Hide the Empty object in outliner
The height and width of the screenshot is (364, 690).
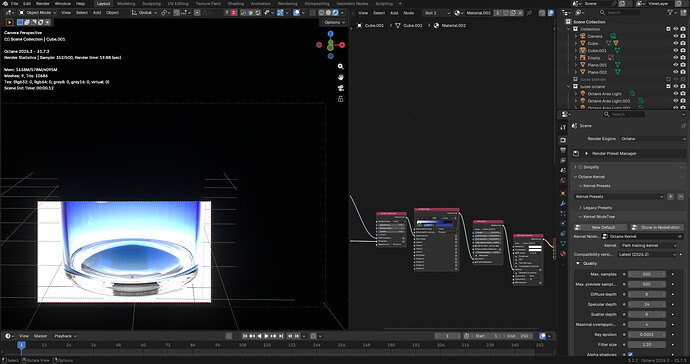tap(675, 58)
